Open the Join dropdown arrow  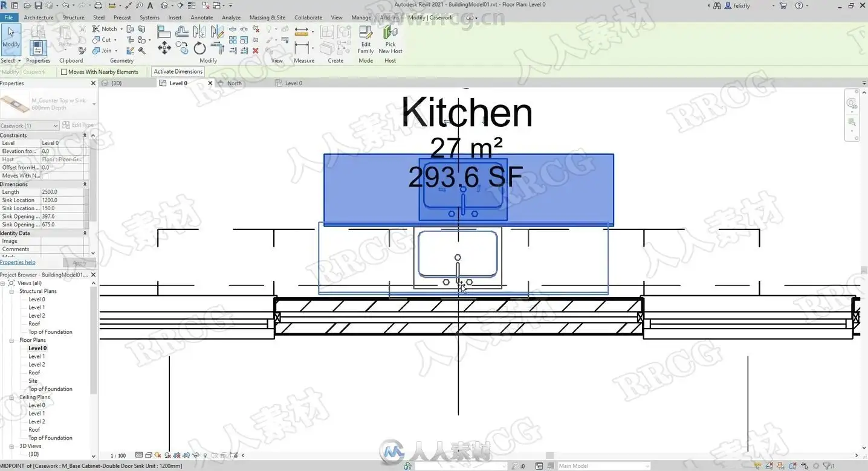(x=117, y=51)
